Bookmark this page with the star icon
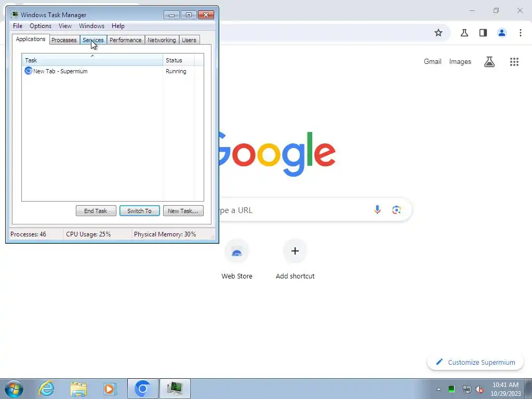Screen dimensions: 532x399 [x=438, y=33]
